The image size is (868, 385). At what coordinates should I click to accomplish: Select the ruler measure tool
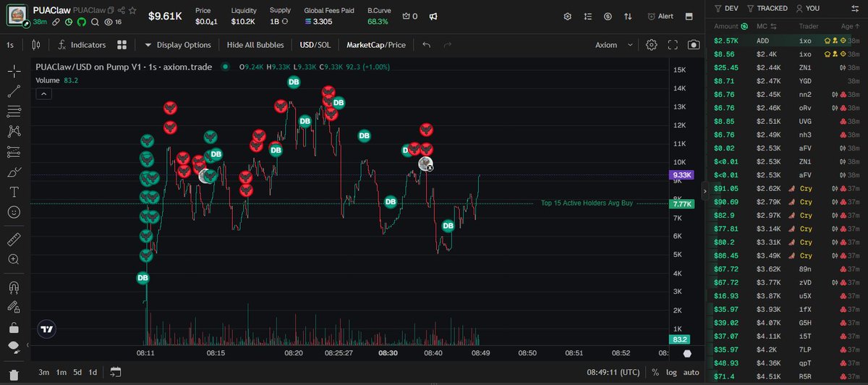pyautogui.click(x=14, y=239)
